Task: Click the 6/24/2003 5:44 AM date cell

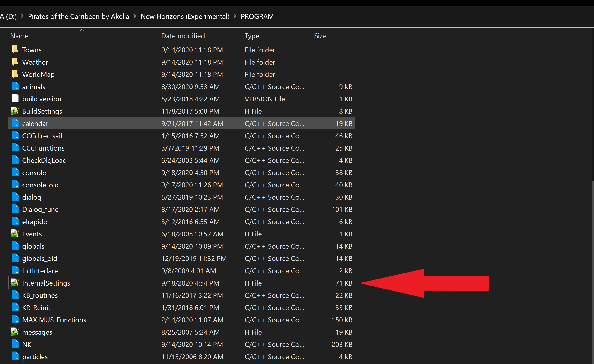Action: pos(191,160)
